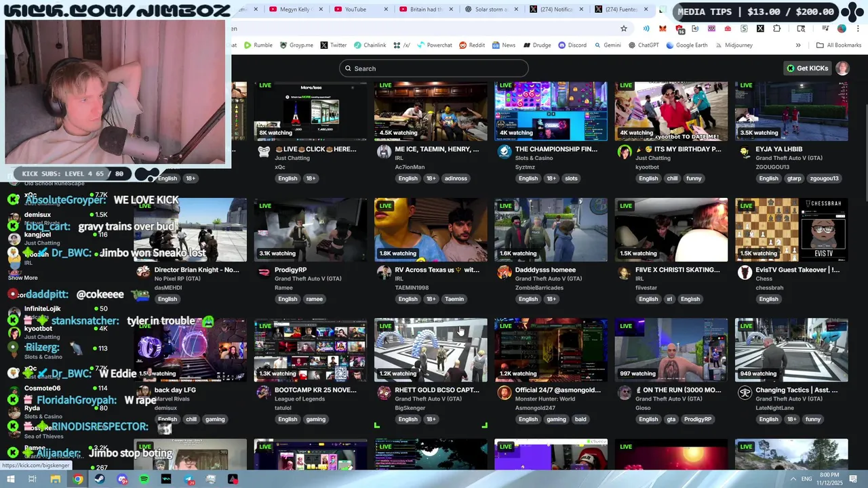Open the BOOTCAMP KR 25 NOVE... stream title
868x488 pixels.
pos(315,390)
